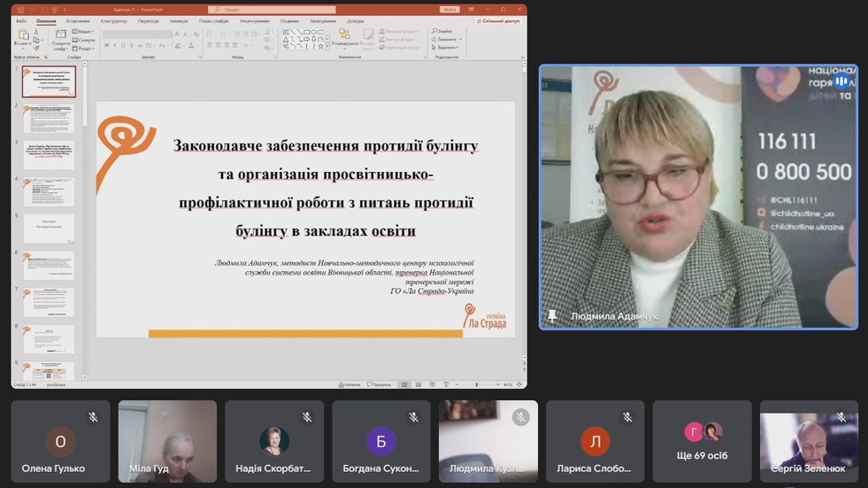Screen dimensions: 868x488
Task: Fit slide to window icon in status bar
Action: coord(518,384)
